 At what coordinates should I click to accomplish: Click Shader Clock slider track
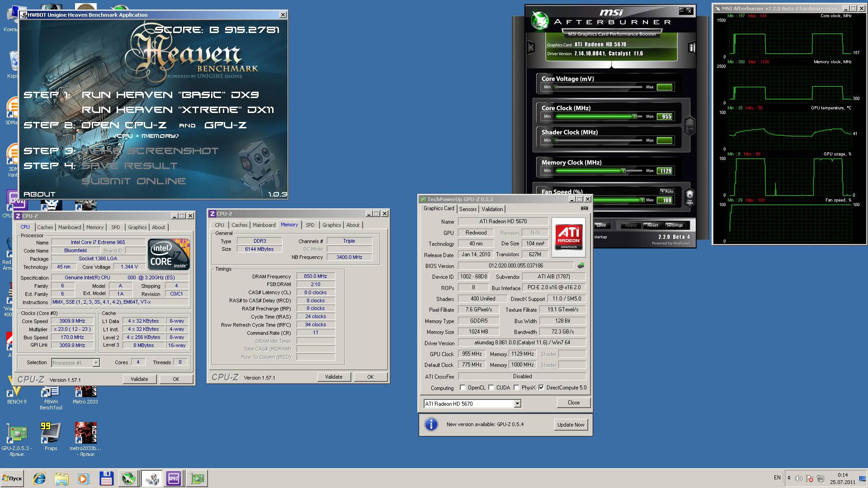pos(599,140)
